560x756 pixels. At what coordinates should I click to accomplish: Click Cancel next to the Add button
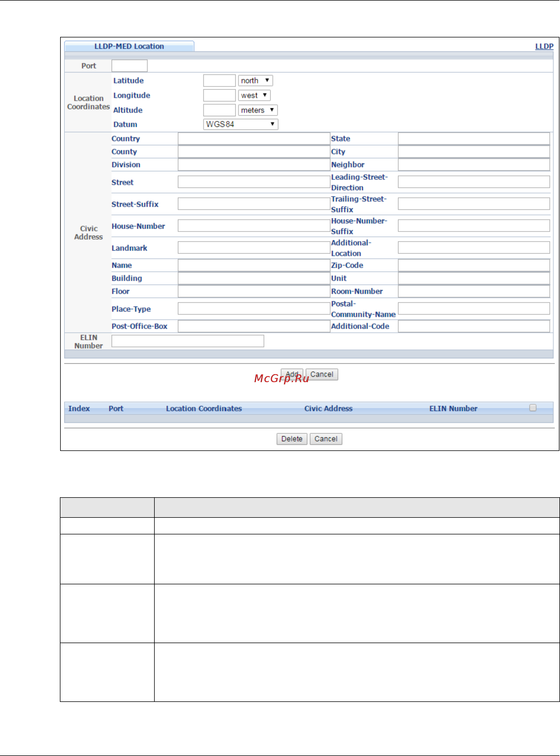[x=322, y=375]
